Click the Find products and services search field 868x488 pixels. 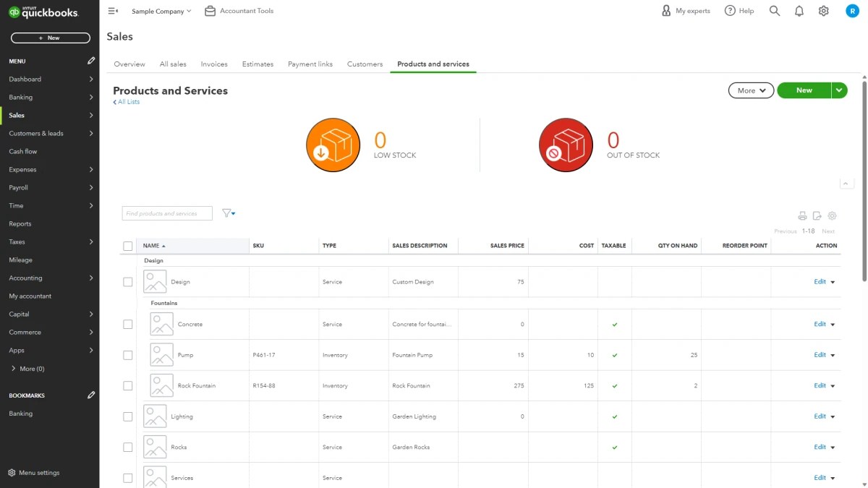(166, 213)
